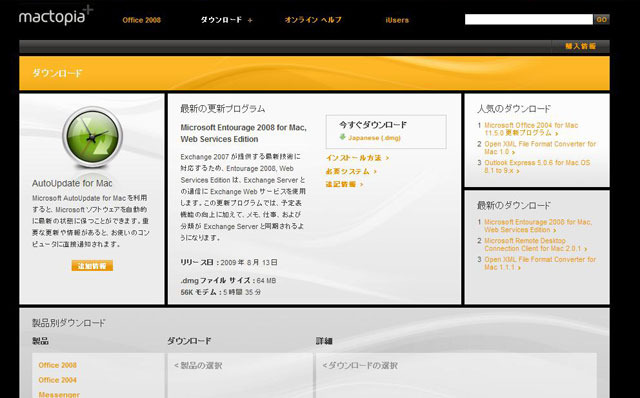Click the <製品の選択 placeholder text
Viewport: 640px width, 398px height.
[198, 365]
